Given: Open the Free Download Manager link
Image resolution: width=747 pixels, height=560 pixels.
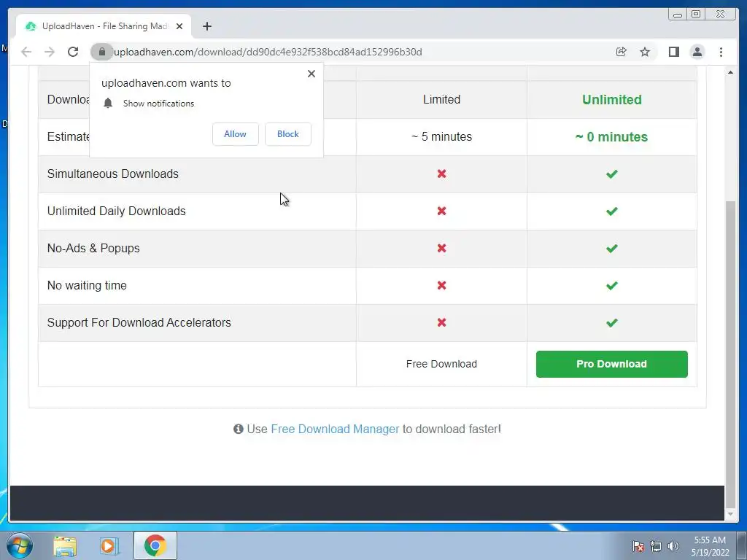Looking at the screenshot, I should click(x=335, y=429).
